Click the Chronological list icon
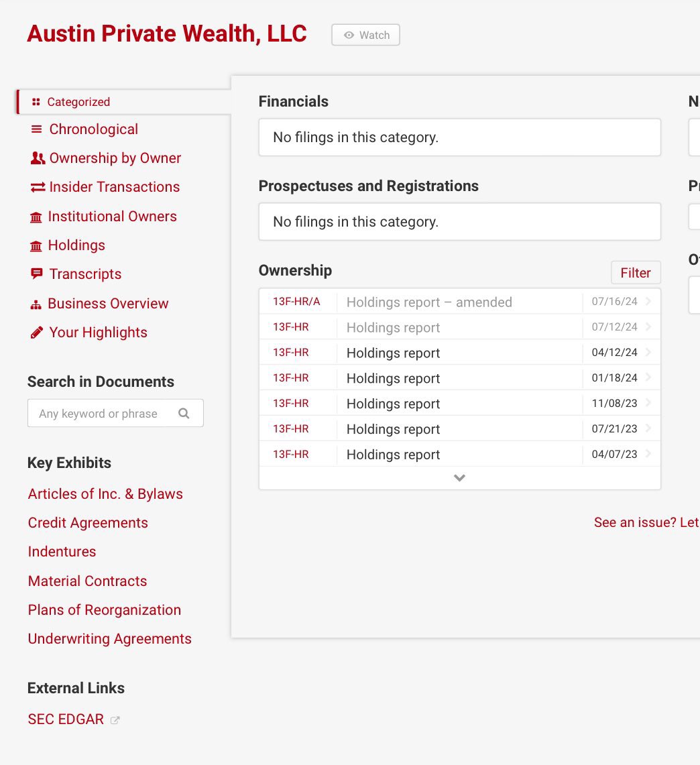700x765 pixels. (36, 129)
